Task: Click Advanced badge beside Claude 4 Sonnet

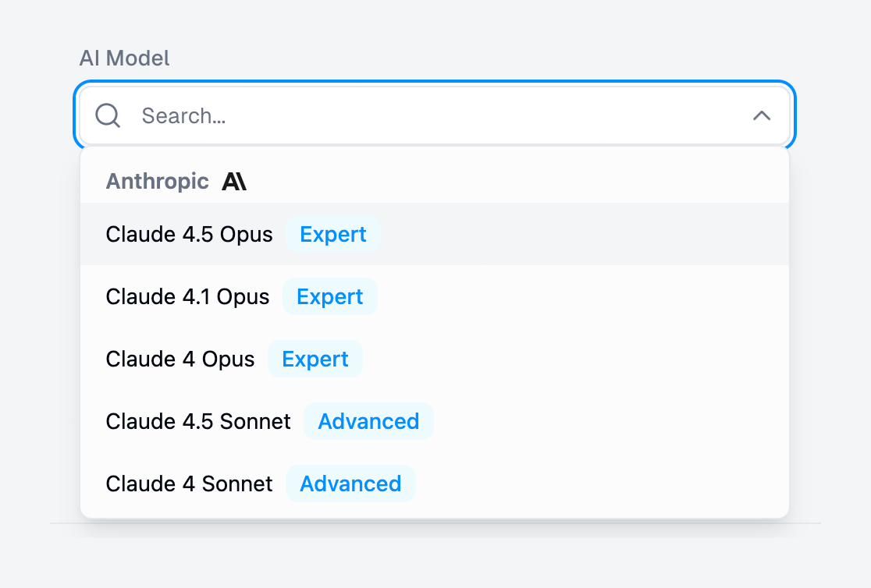Action: 350,484
